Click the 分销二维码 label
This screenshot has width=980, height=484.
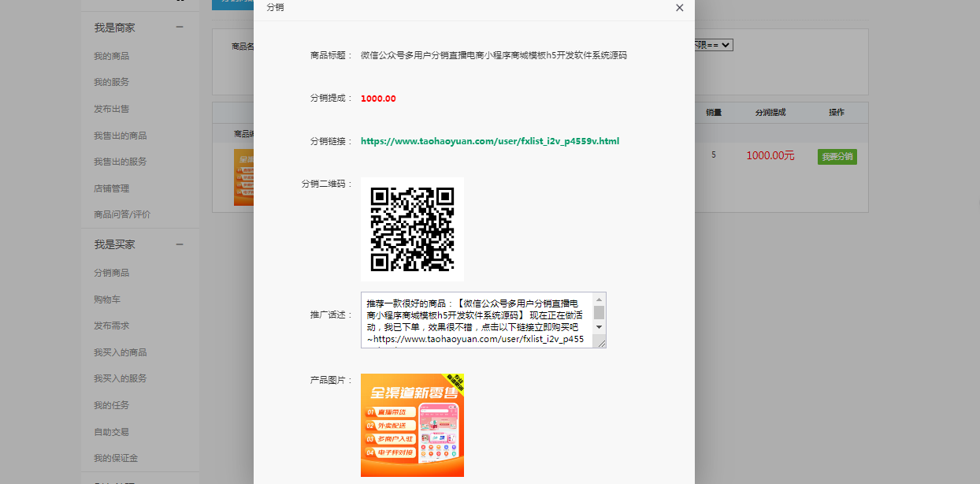pyautogui.click(x=328, y=184)
